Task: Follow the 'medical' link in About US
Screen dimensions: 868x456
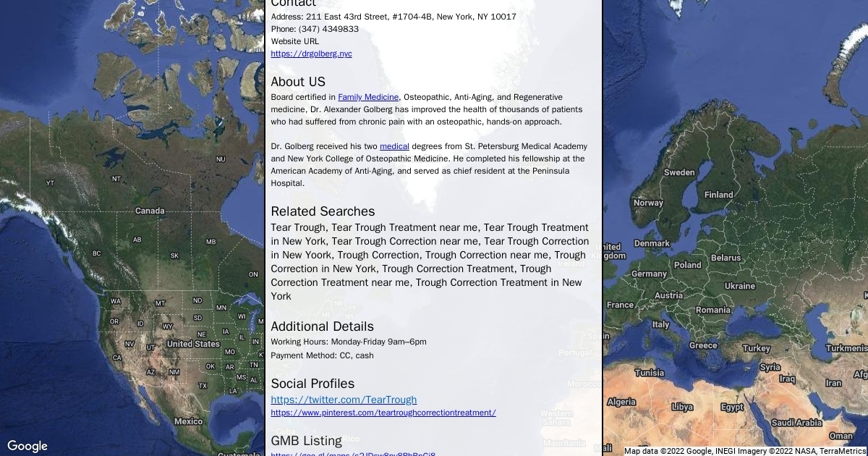Action: point(394,146)
